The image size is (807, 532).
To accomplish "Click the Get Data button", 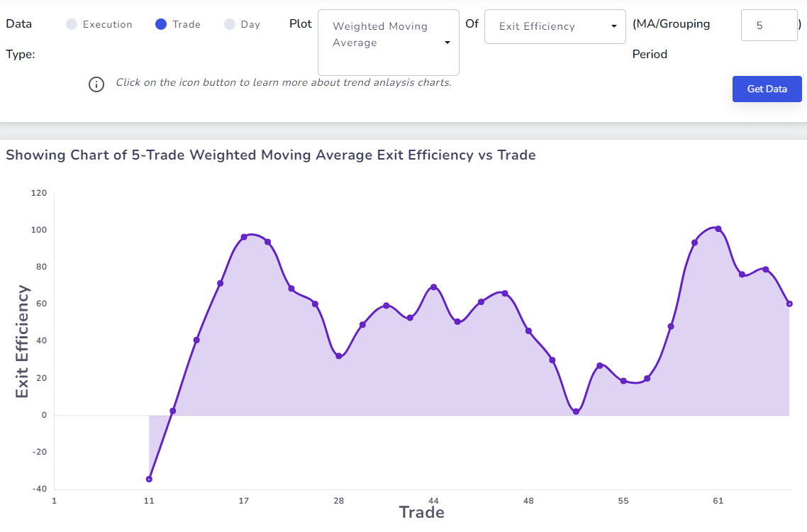I will point(767,89).
